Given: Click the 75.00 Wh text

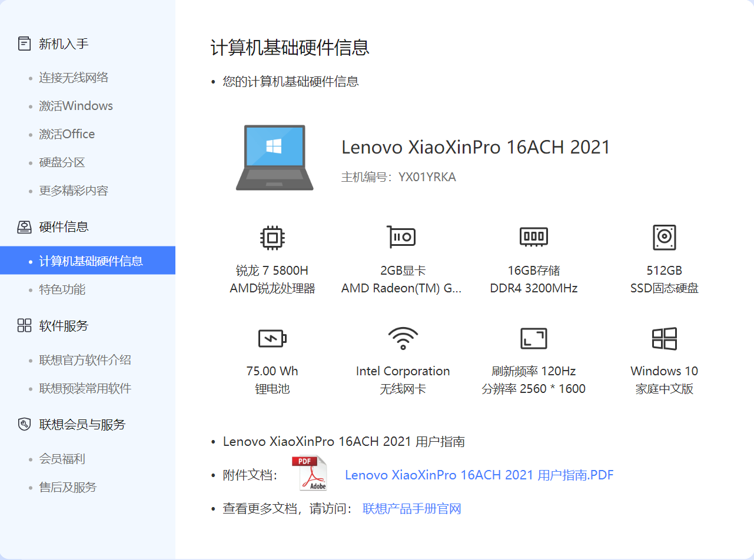Looking at the screenshot, I should [x=273, y=371].
